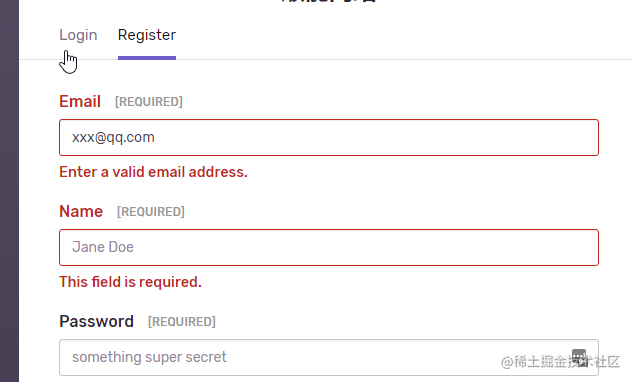The image size is (633, 382).
Task: Switch to the Login tab
Action: coord(78,35)
